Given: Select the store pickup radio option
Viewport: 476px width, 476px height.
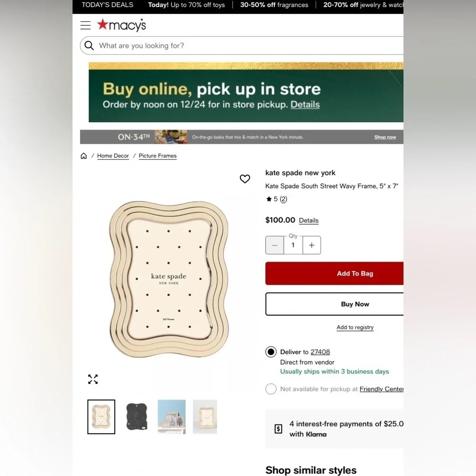Looking at the screenshot, I should (x=271, y=389).
